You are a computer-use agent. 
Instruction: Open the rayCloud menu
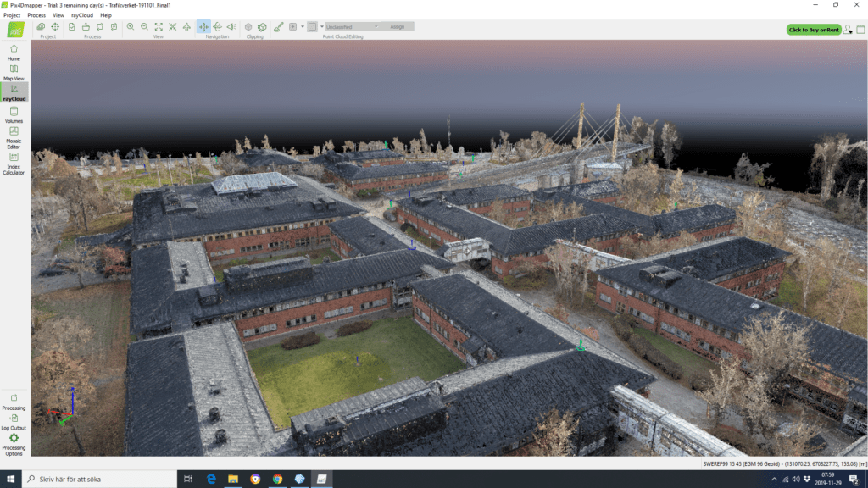pyautogui.click(x=82, y=15)
